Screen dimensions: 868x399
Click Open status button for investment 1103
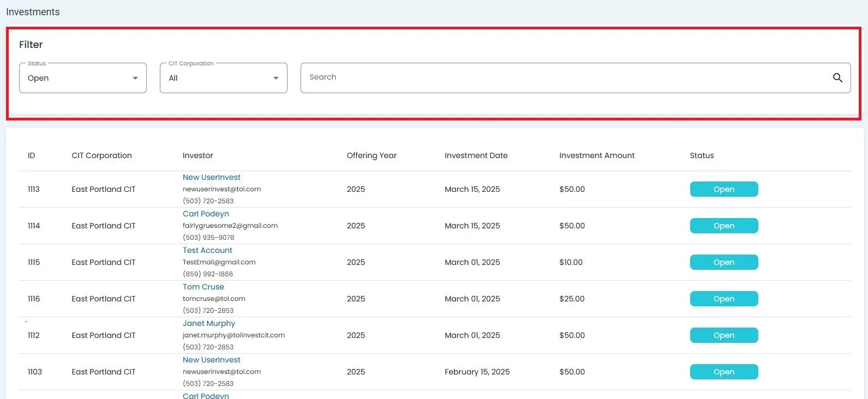pos(723,372)
